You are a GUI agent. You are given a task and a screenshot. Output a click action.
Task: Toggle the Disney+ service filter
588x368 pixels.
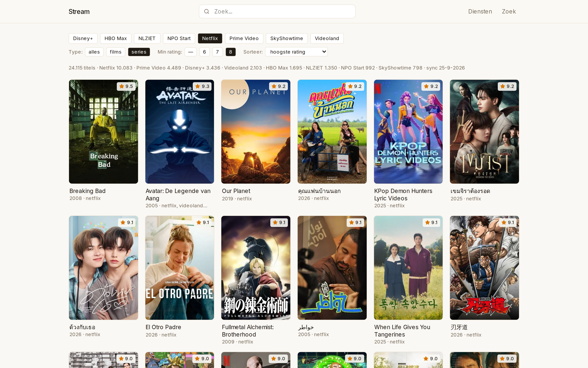pyautogui.click(x=83, y=38)
